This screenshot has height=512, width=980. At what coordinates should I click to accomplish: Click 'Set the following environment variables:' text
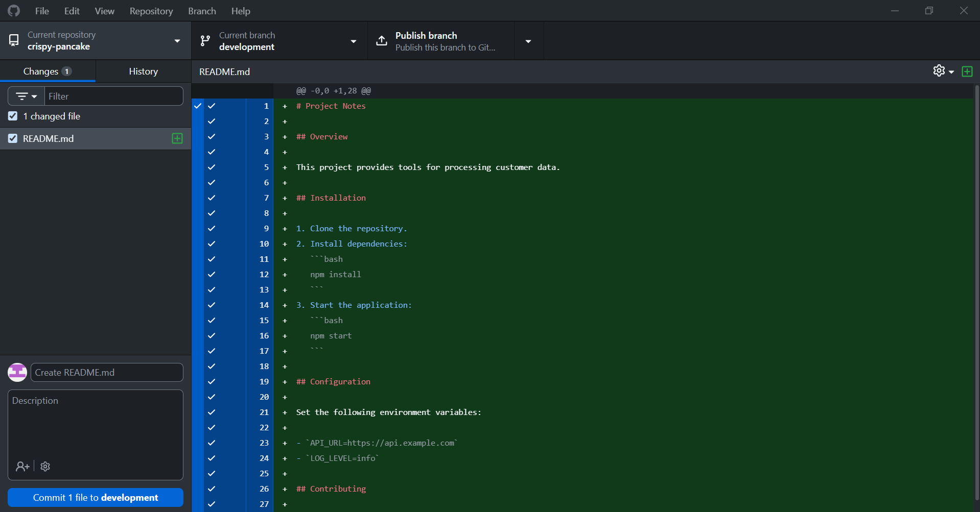click(x=389, y=412)
